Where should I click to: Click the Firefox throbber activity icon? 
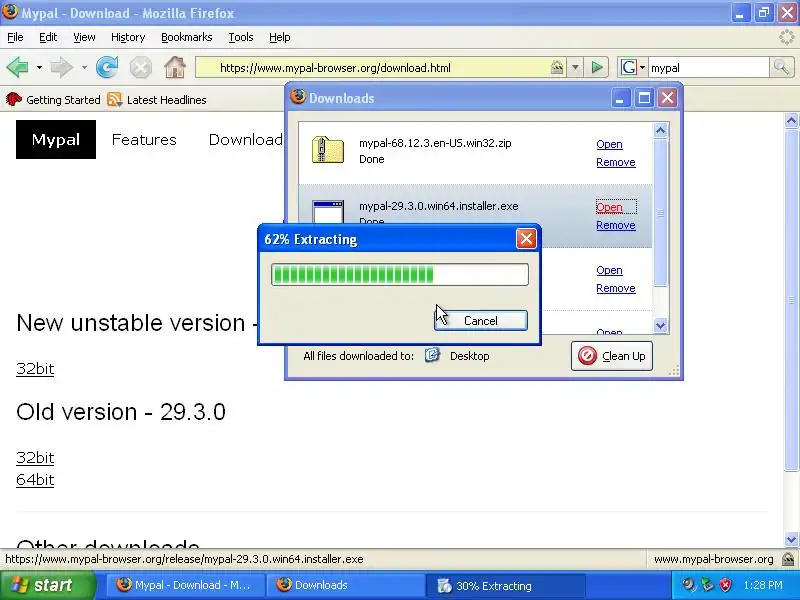click(x=787, y=37)
